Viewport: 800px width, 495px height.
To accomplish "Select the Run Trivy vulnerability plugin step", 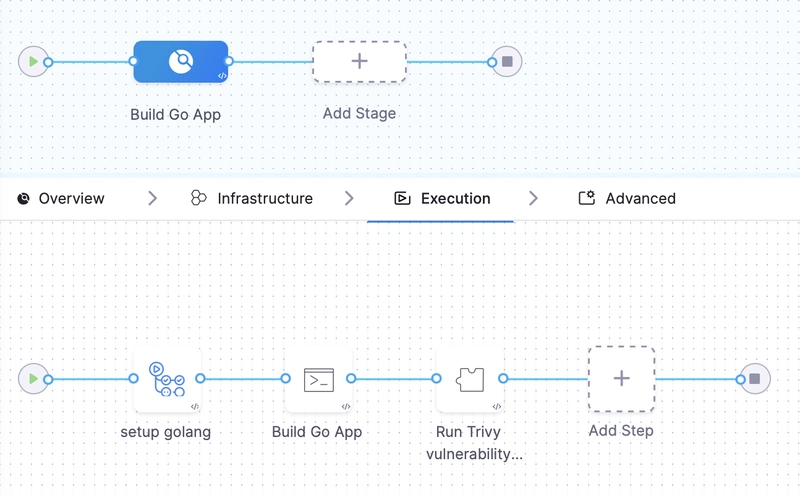I will click(469, 379).
